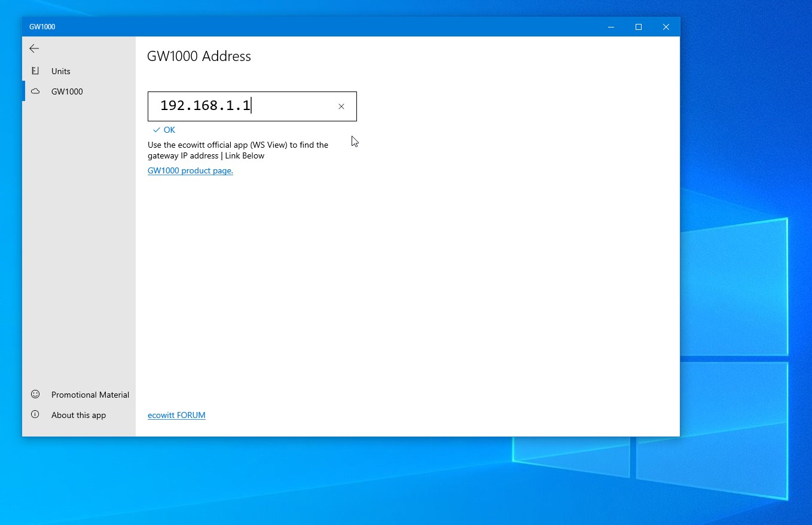Click the WS View instruction text
This screenshot has width=812, height=525.
[238, 150]
